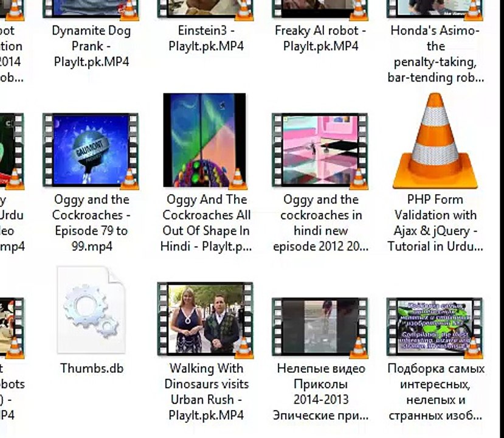The height and width of the screenshot is (438, 504).
Task: Click the Thumbs.db file name
Action: click(92, 368)
